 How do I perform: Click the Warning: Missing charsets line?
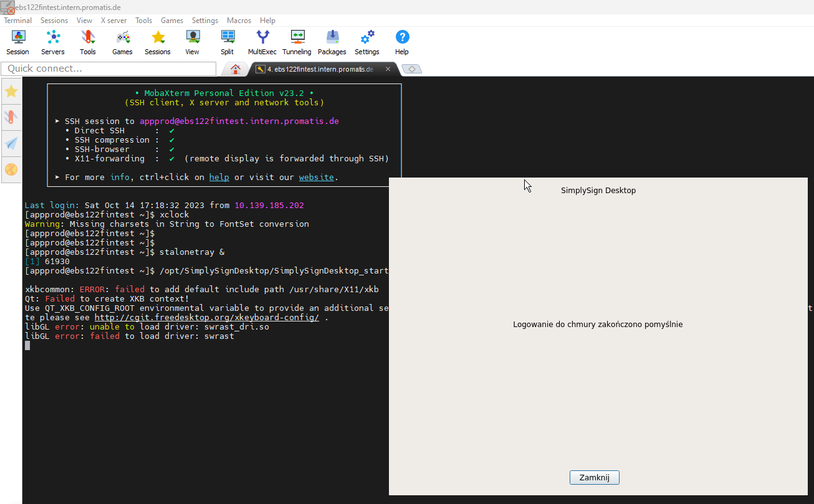pyautogui.click(x=166, y=224)
